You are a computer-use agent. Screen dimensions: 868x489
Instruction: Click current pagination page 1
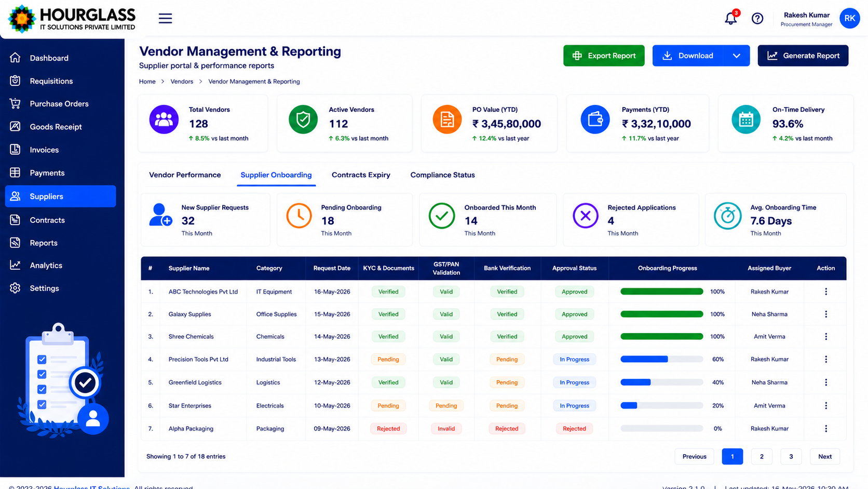coord(733,456)
